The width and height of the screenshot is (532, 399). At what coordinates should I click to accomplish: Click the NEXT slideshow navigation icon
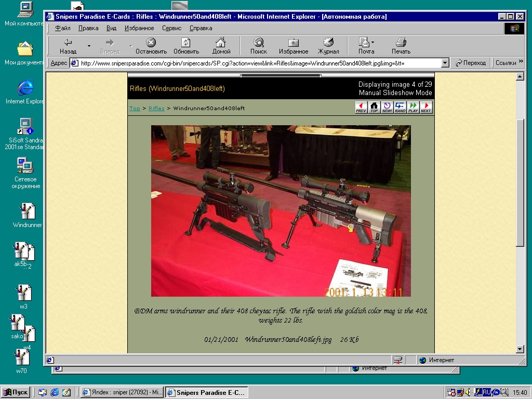tap(426, 107)
